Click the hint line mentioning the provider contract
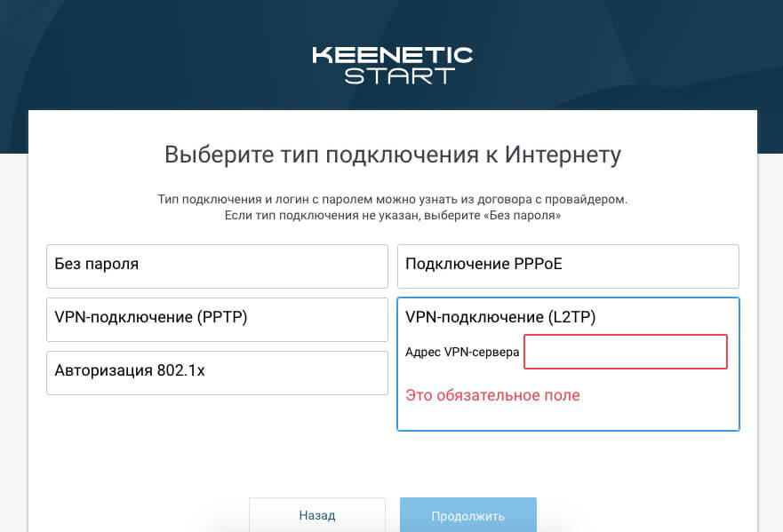783x532 pixels. tap(392, 200)
